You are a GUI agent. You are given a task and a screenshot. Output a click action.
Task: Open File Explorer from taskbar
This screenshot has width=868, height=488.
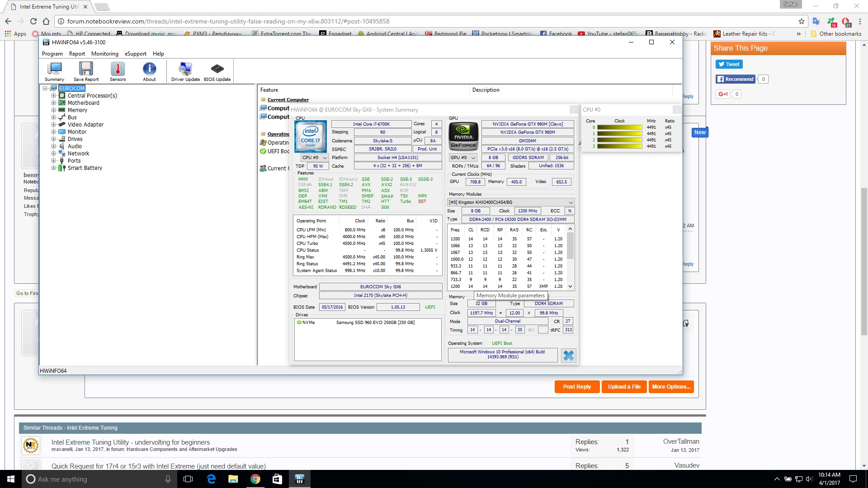[x=233, y=479]
